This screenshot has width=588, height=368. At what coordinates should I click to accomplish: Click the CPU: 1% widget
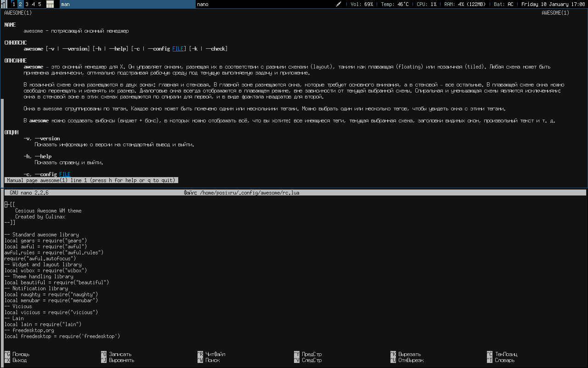click(x=426, y=4)
